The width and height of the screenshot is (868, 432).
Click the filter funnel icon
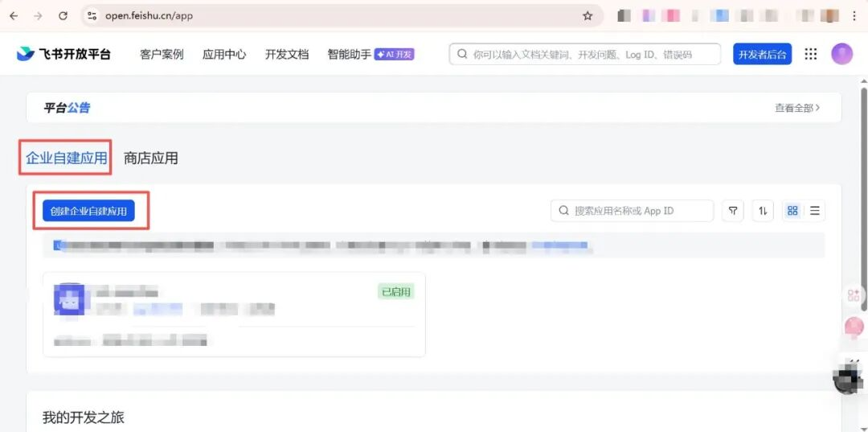pos(733,211)
